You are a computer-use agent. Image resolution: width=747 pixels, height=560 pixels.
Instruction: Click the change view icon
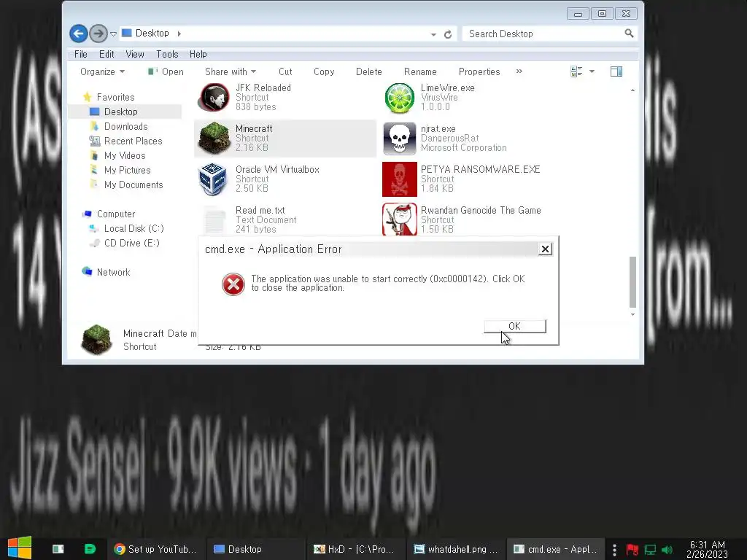click(x=576, y=72)
